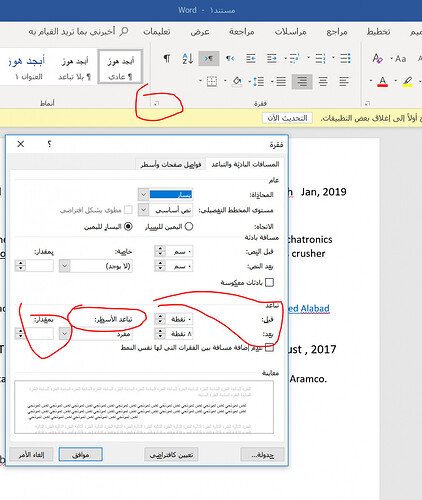This screenshot has height=500, width=422.
Task: Open the alignment (المحاذاة) dropdown
Action: 143,194
